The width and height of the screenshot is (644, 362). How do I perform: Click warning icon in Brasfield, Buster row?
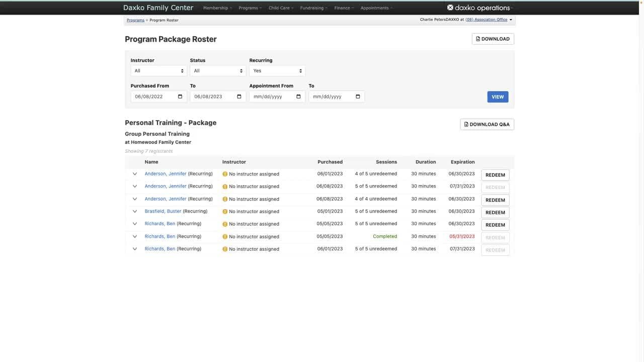pos(225,212)
